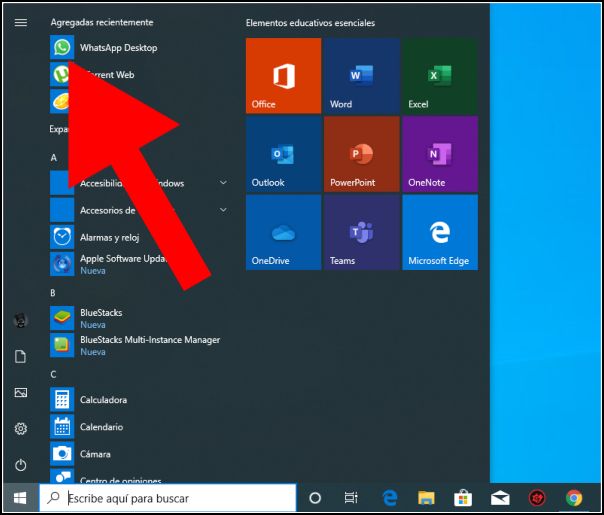Open Documents icon in Start sidebar

(x=21, y=357)
